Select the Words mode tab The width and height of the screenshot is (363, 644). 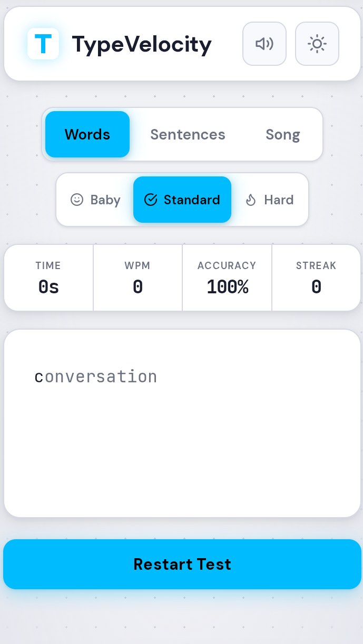87,134
